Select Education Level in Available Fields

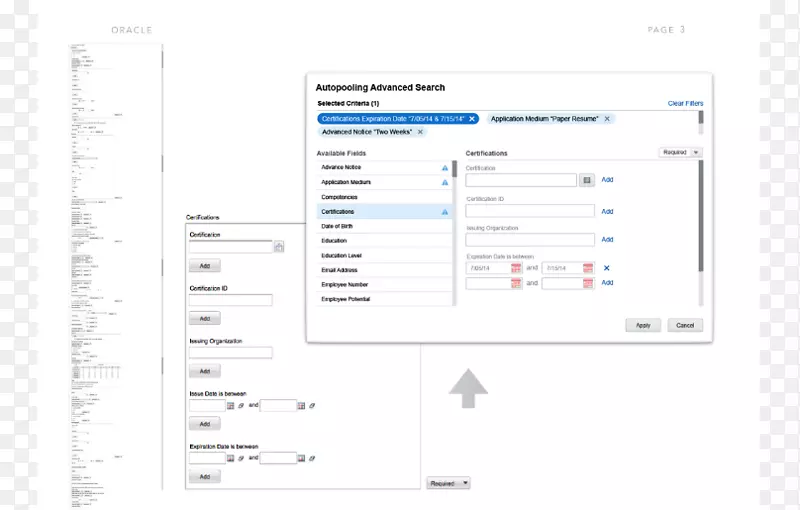click(341, 256)
